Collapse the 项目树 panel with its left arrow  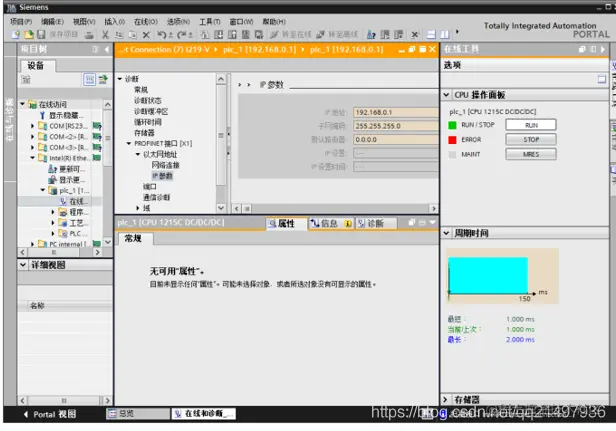[106, 50]
